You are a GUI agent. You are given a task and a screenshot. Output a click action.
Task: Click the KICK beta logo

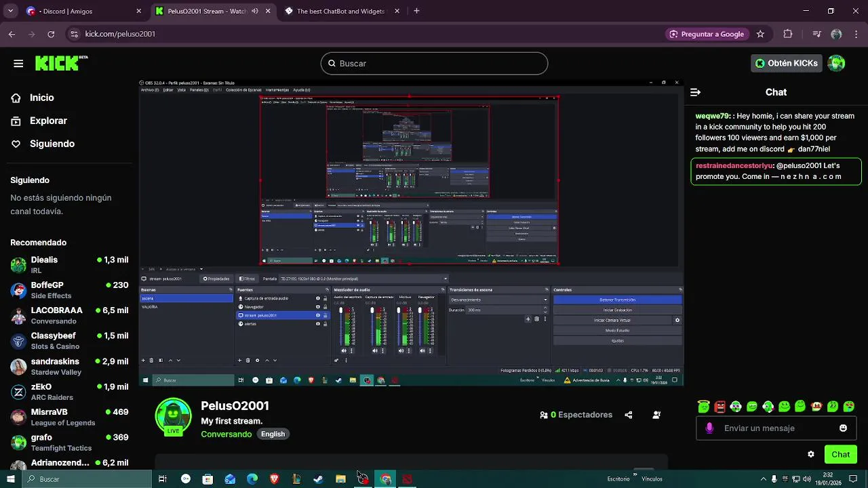pyautogui.click(x=62, y=63)
